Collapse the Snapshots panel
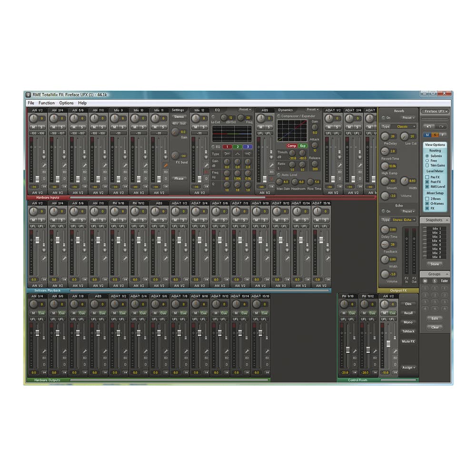This screenshot has height=476, width=476. point(447,220)
